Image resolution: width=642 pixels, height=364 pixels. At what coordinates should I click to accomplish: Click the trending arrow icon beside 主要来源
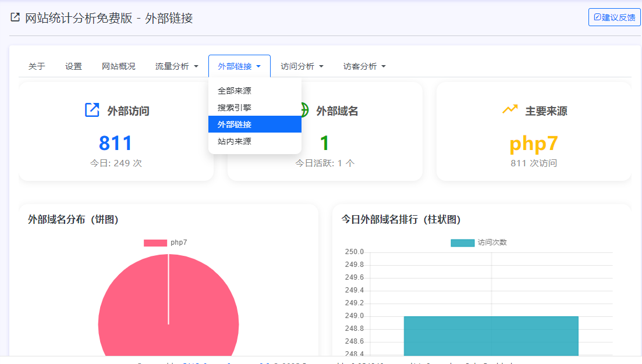510,109
